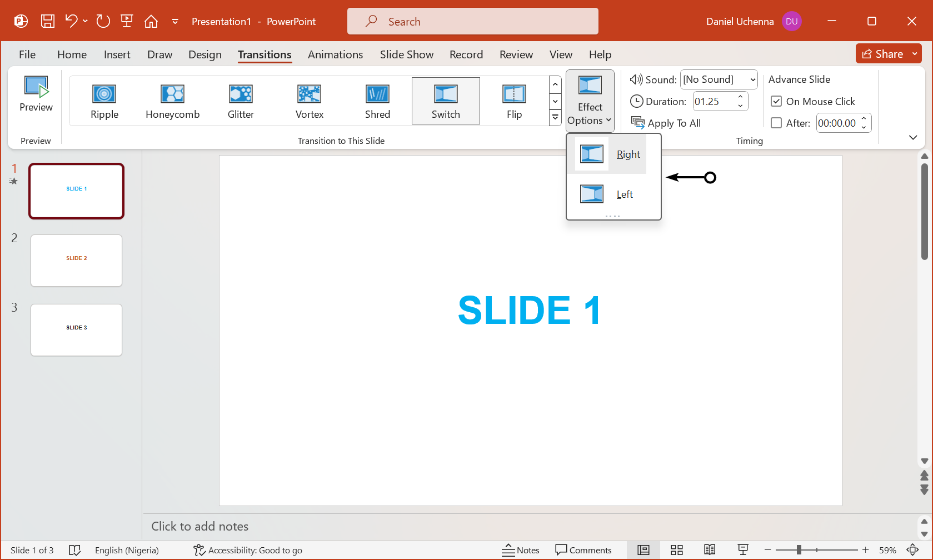Click the Preview transition icon
Screen dimensions: 933x560
click(x=36, y=94)
